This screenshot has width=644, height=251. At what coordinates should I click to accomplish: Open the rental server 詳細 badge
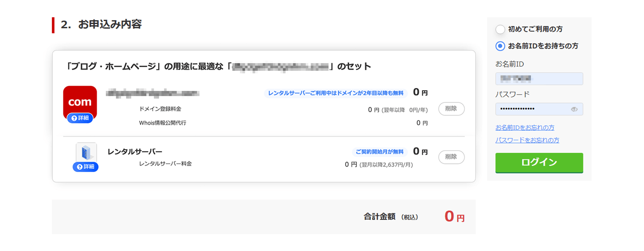click(x=85, y=167)
